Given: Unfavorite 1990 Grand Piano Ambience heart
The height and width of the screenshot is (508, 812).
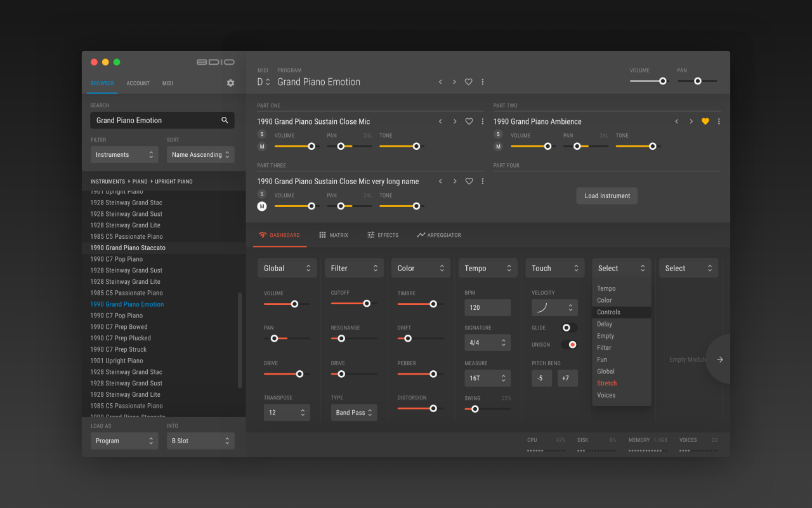Looking at the screenshot, I should pyautogui.click(x=705, y=121).
